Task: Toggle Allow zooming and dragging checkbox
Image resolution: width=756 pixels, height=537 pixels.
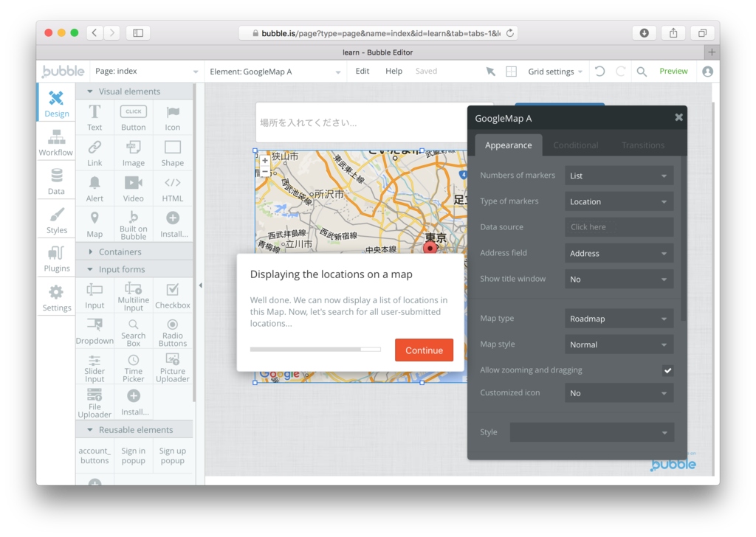Action: 667,370
